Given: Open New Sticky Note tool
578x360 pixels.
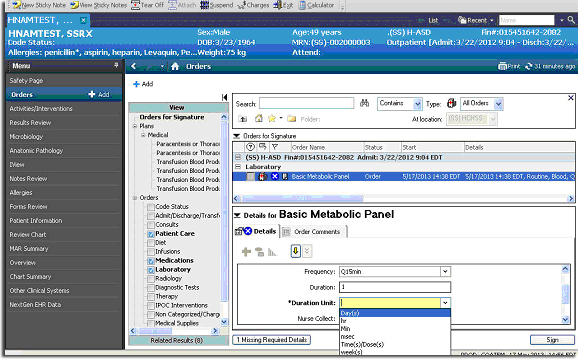Looking at the screenshot, I should 39,5.
